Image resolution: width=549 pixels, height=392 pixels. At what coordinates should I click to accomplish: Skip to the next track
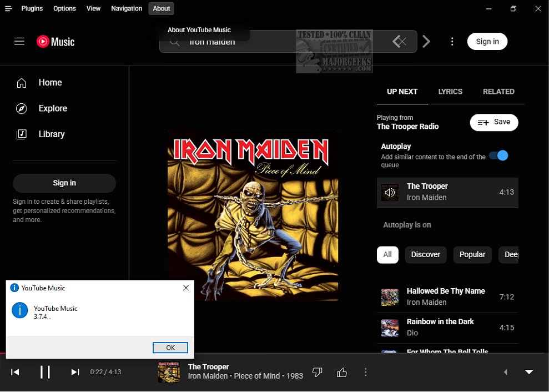tap(75, 372)
